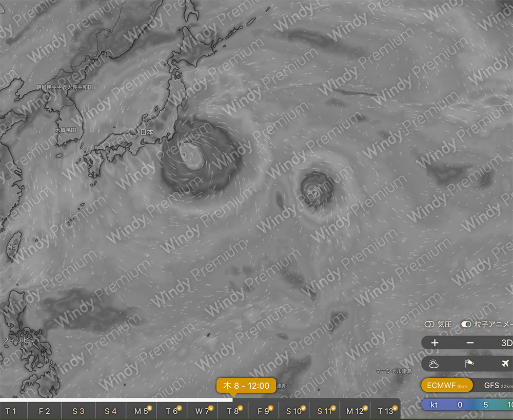Open the weather cloud-and-sun layer icon
Image resolution: width=513 pixels, height=420 pixels.
click(434, 364)
